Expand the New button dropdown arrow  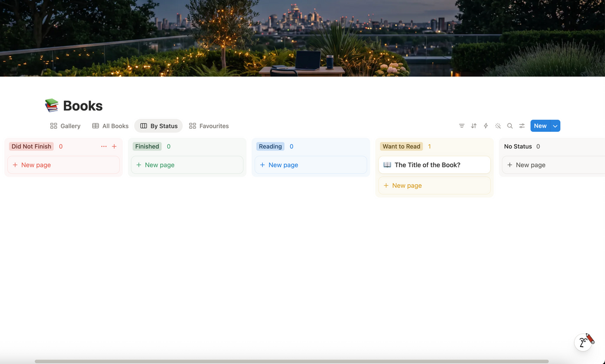(x=555, y=126)
